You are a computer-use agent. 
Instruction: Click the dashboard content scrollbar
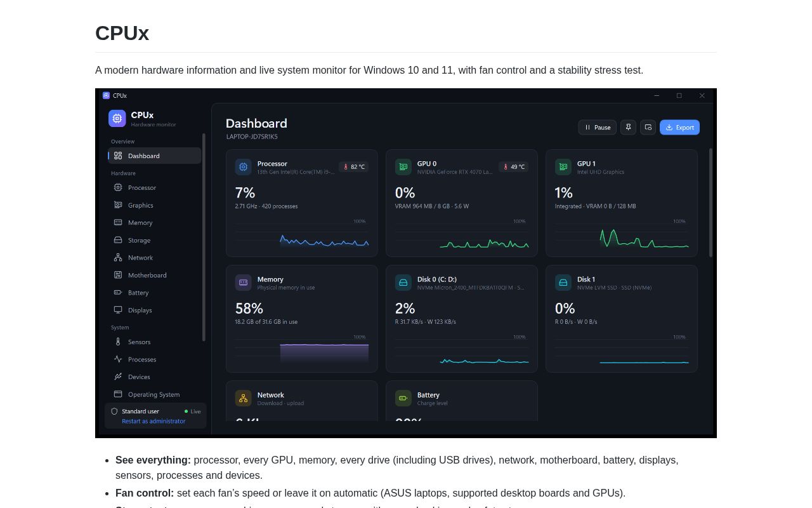coord(710,203)
